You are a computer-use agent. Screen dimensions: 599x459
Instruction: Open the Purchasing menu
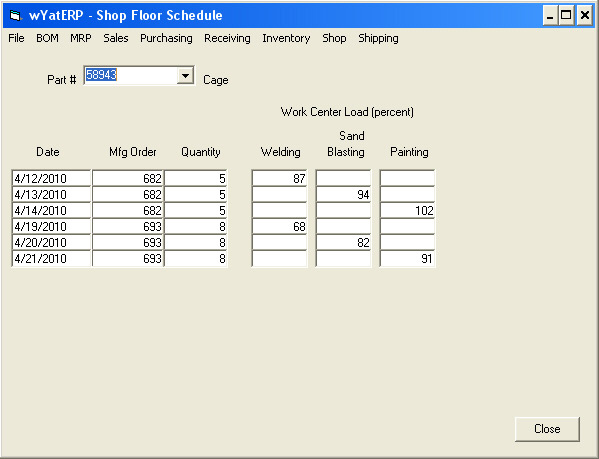pyautogui.click(x=166, y=38)
